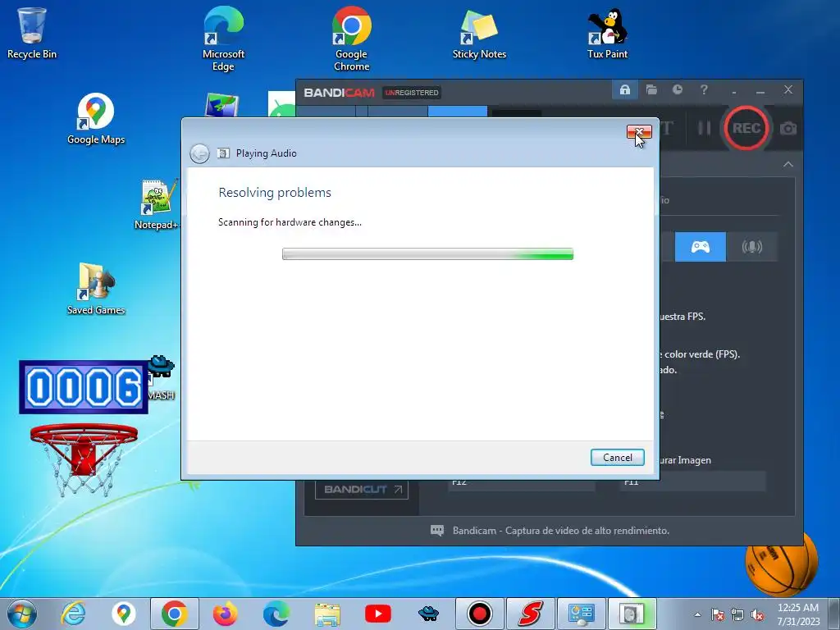Open Control Panel taskbar item
The image size is (840, 630).
[582, 614]
